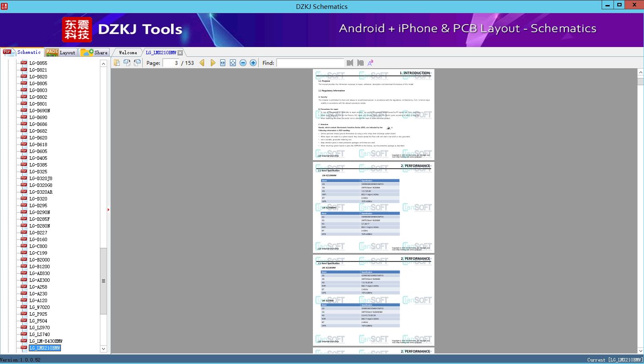Select LG-D405 in the tree
Image resolution: width=644 pixels, height=364 pixels.
tap(38, 158)
